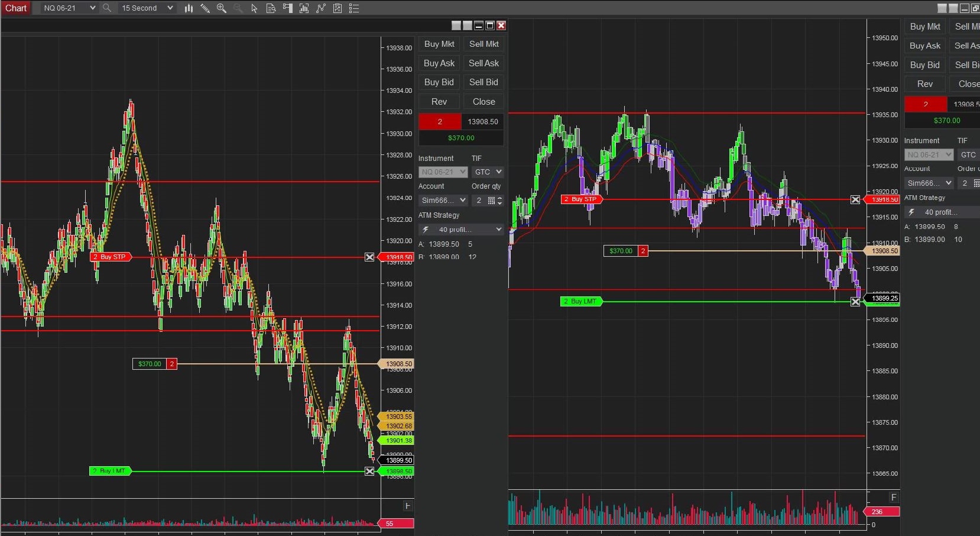Open the TIF GTC dropdown in left panel

coord(488,172)
